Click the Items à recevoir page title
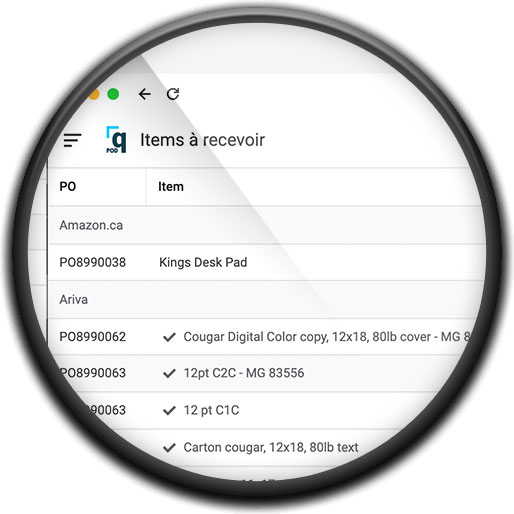The height and width of the screenshot is (514, 514). point(202,140)
